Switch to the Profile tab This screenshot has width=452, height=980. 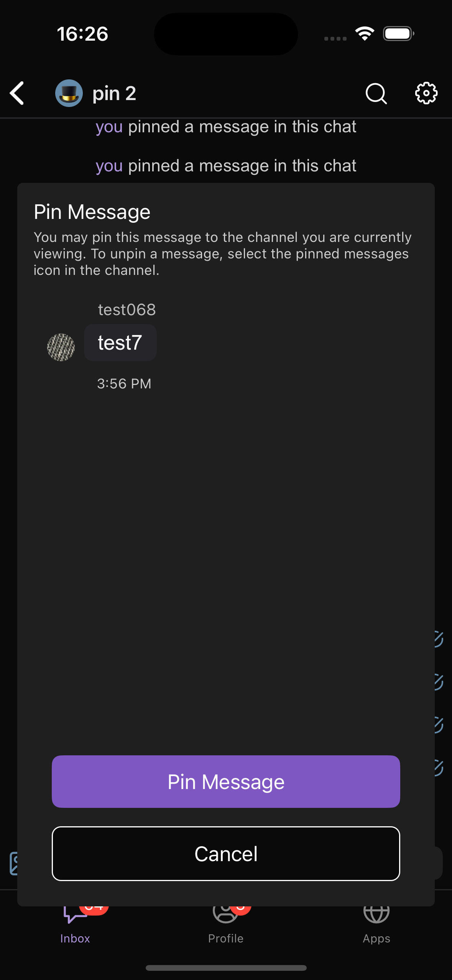click(x=226, y=928)
